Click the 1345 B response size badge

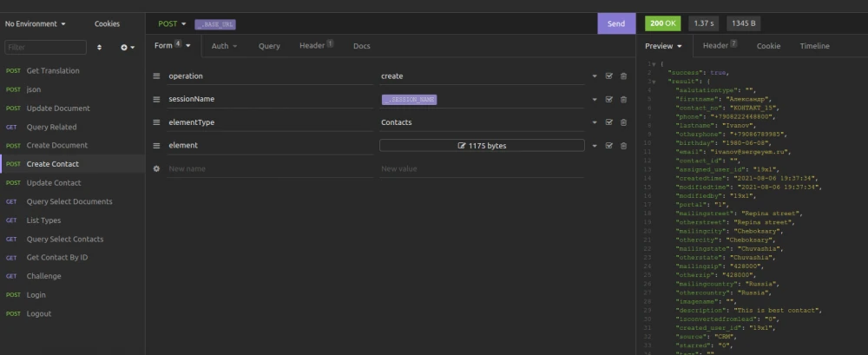(x=744, y=23)
